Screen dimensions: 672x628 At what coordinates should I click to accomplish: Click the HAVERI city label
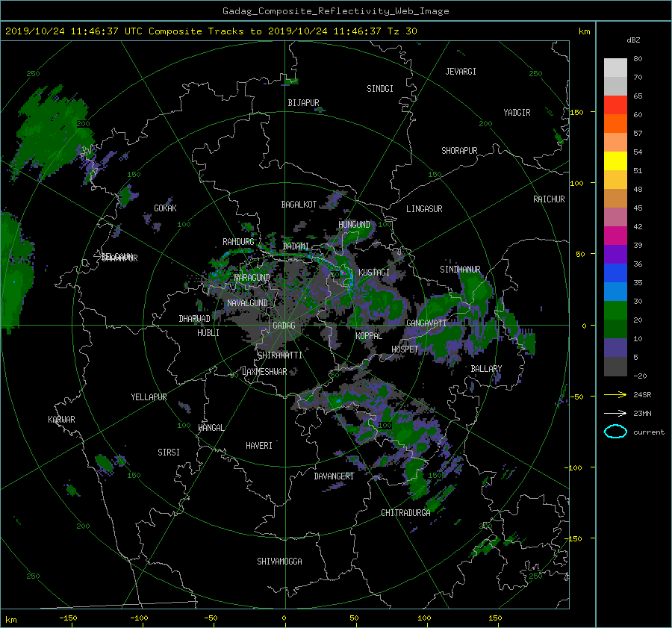click(259, 446)
